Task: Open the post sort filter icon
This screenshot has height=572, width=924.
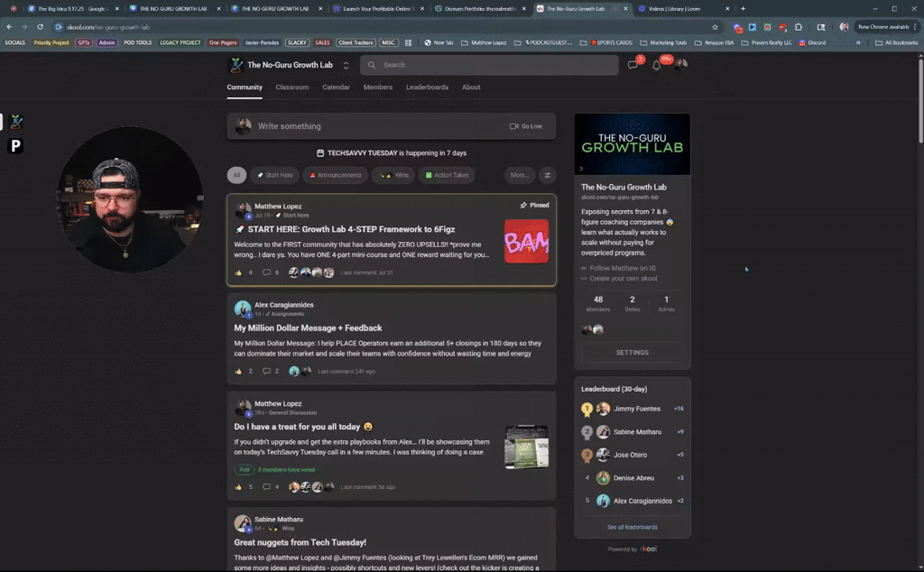Action: [547, 175]
